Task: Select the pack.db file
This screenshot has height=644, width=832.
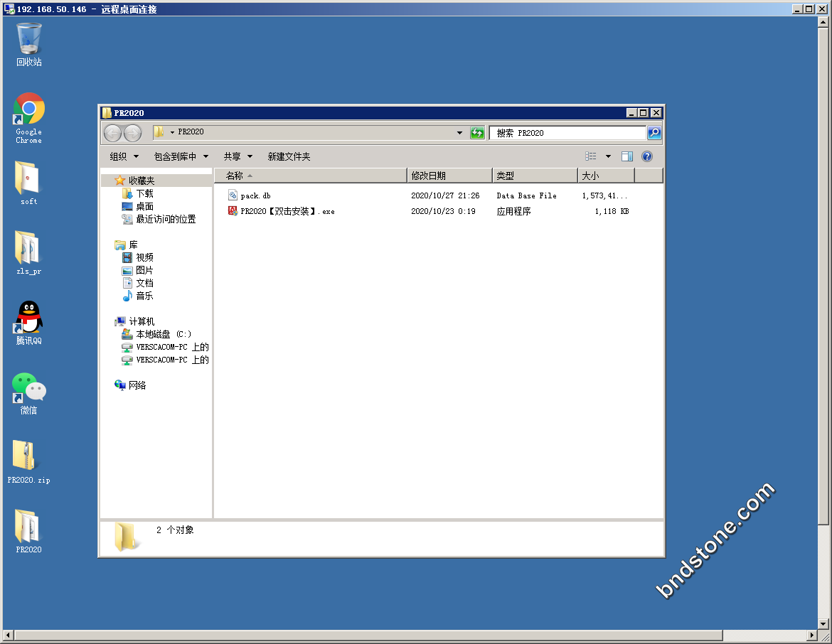Action: [x=255, y=195]
